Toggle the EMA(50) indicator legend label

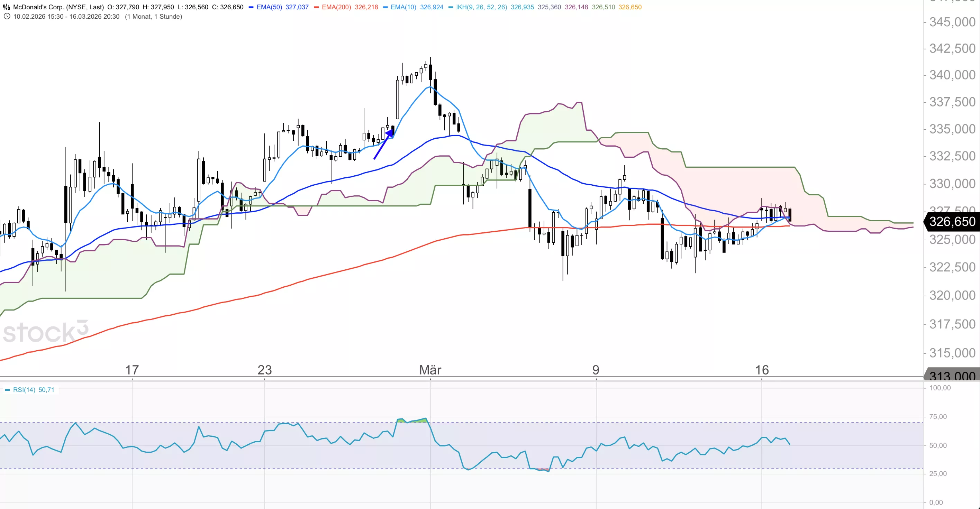tap(269, 7)
